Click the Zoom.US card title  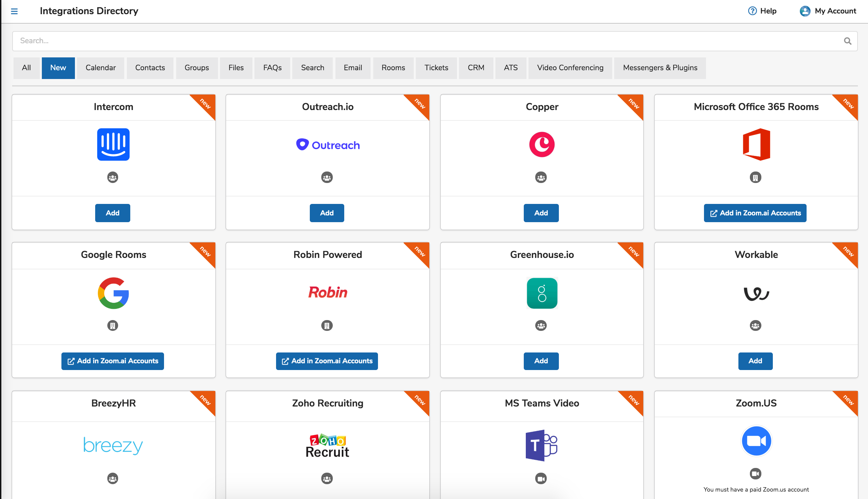pos(756,403)
